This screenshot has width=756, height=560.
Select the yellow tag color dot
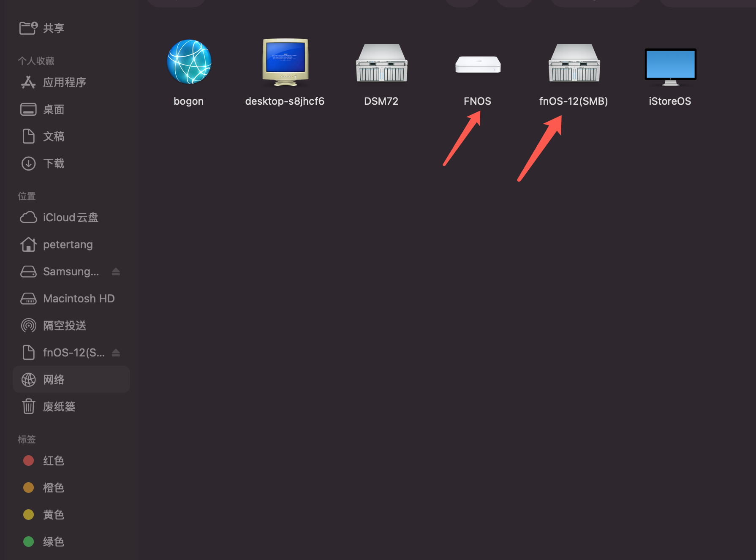28,515
